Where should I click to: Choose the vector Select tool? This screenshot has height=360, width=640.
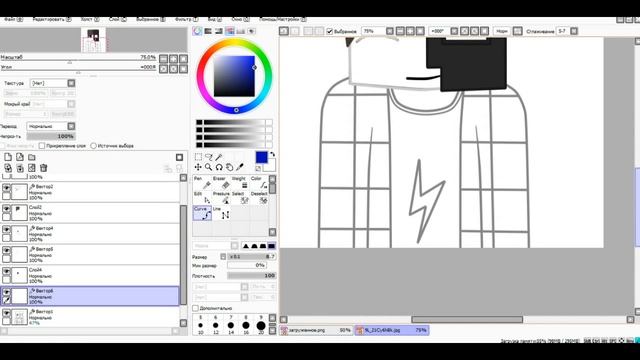click(x=240, y=198)
